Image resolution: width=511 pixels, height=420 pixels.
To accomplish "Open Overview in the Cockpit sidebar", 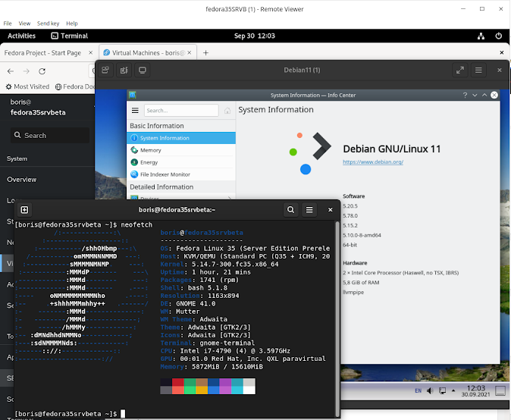I will (x=22, y=180).
